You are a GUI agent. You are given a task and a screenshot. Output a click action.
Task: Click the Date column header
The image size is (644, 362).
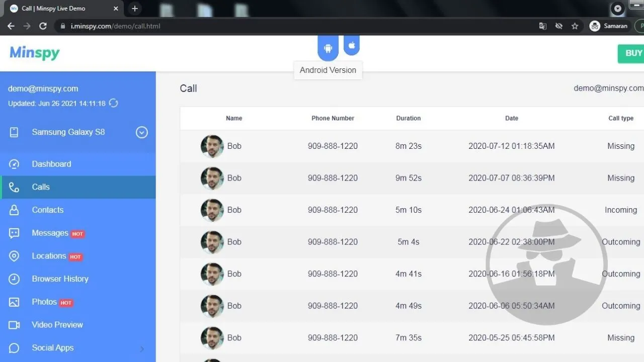512,118
